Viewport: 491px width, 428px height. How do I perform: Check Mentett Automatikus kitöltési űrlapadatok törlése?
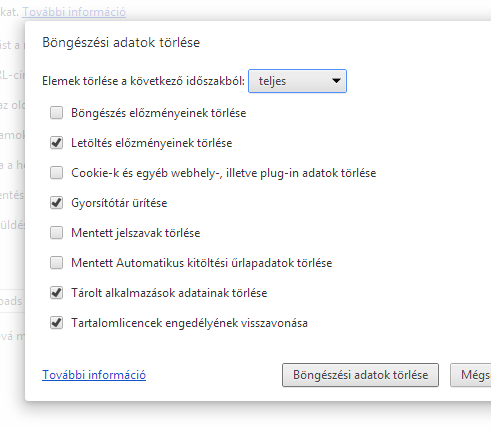pos(56,263)
